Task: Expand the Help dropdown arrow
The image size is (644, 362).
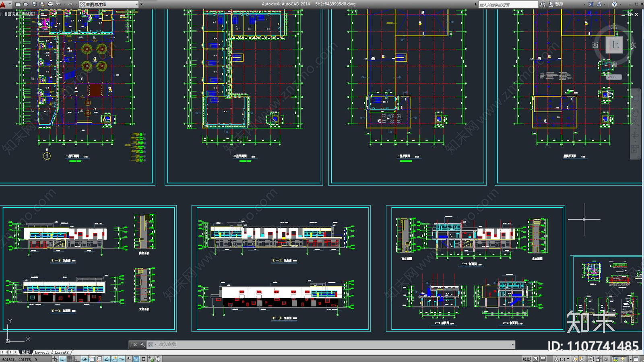Action: click(x=620, y=4)
